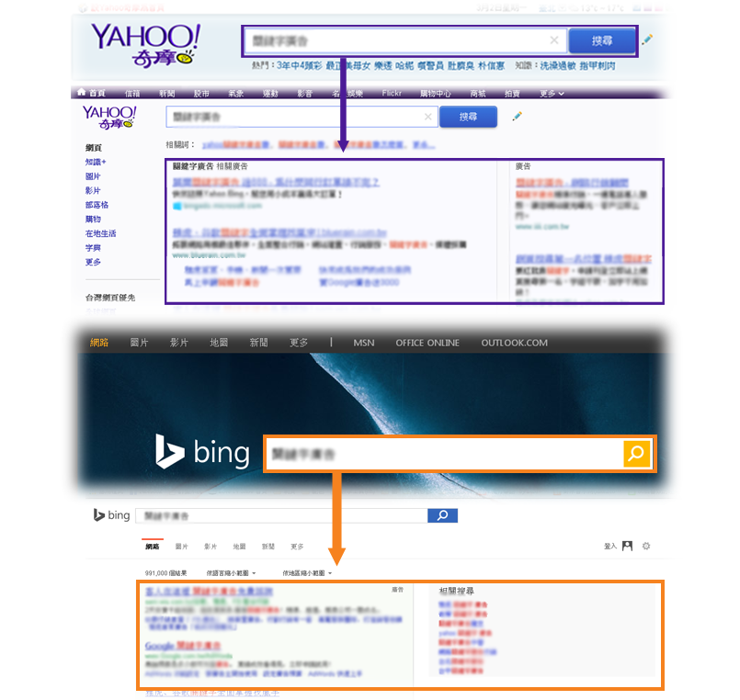Open 新聞 in the Yahoo purple nav bar

[167, 94]
